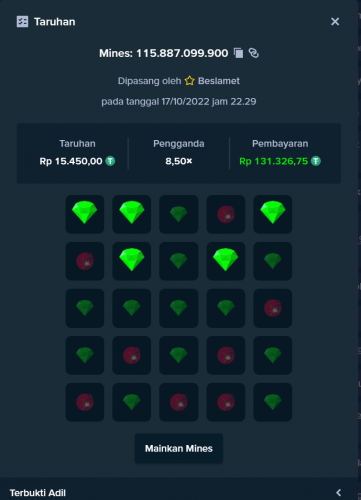Screen dimensions: 361x500
Task: Select the bright gem in row 1, column 2
Action: tap(132, 214)
